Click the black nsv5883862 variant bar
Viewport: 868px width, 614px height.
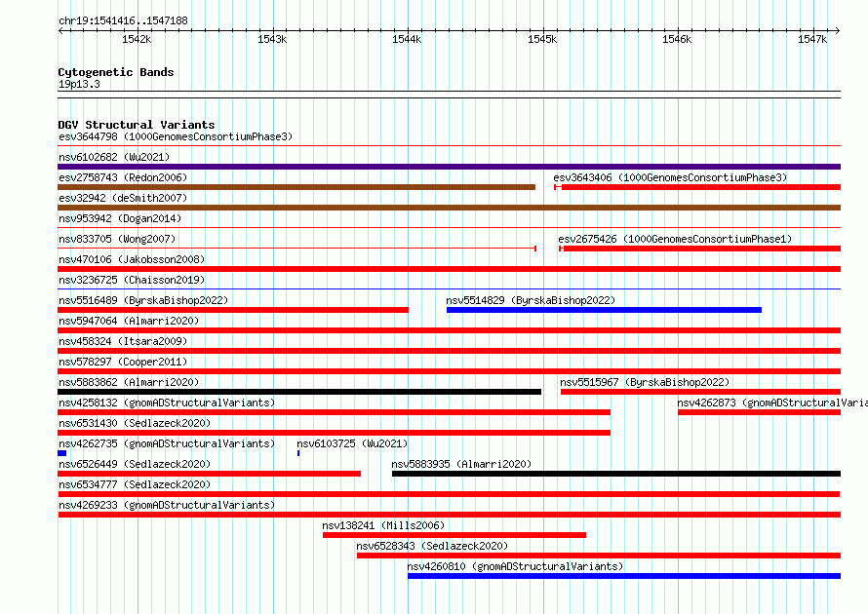pos(299,392)
